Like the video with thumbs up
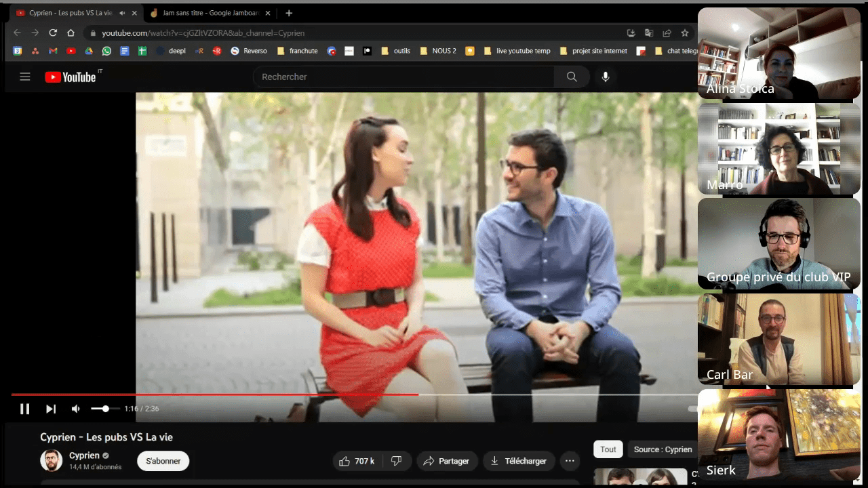Screen dimensions: 868x488 coord(357,461)
